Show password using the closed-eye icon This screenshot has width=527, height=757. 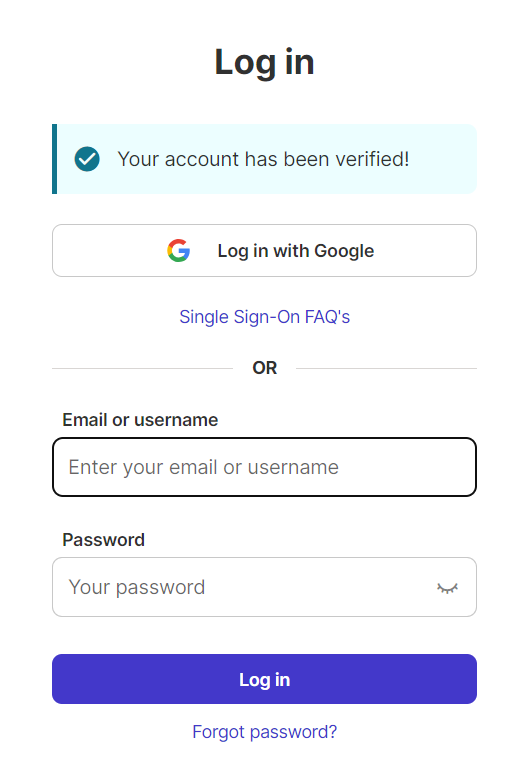click(x=447, y=588)
